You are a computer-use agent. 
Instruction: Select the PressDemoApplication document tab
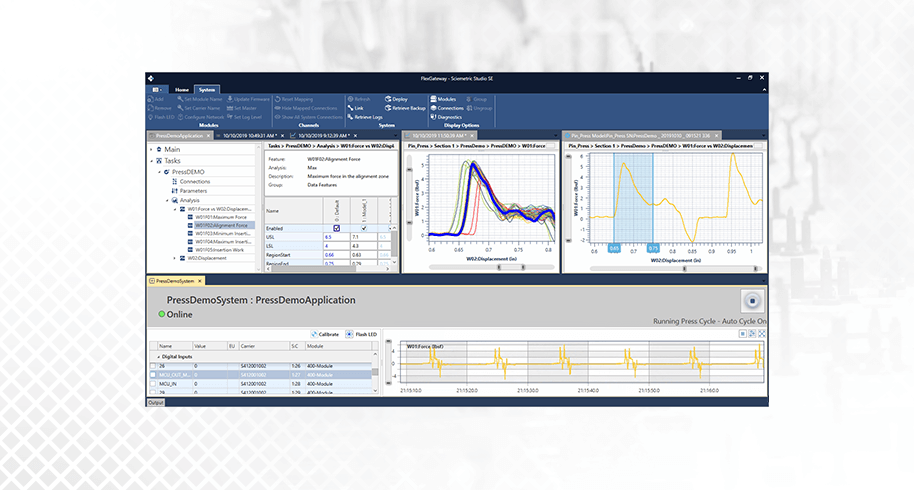175,134
